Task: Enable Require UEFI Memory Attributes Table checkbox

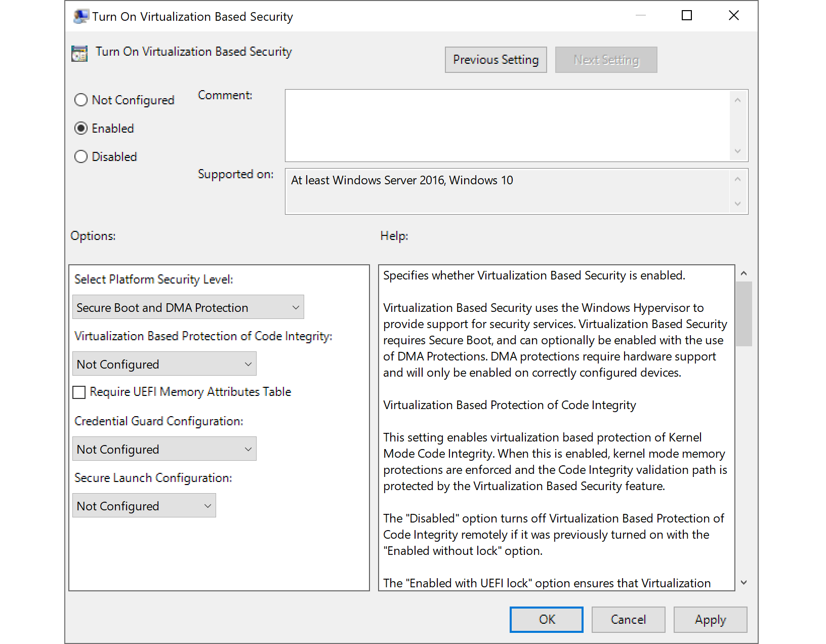Action: [79, 392]
